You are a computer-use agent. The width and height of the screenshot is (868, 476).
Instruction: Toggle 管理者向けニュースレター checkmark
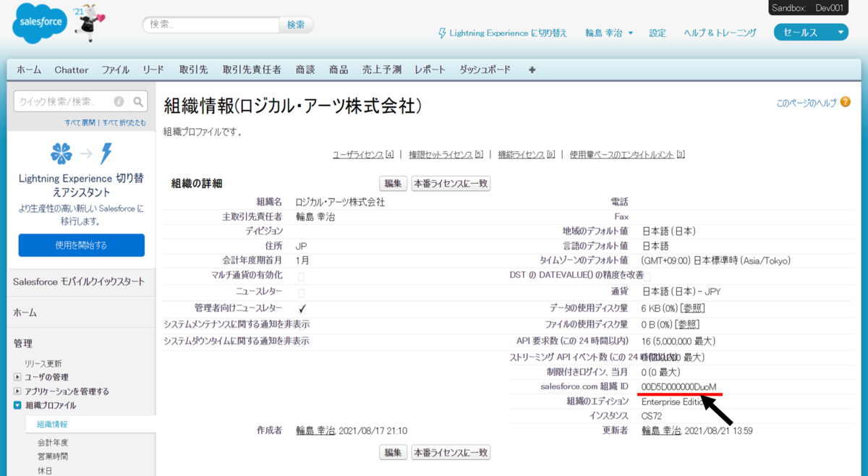302,308
